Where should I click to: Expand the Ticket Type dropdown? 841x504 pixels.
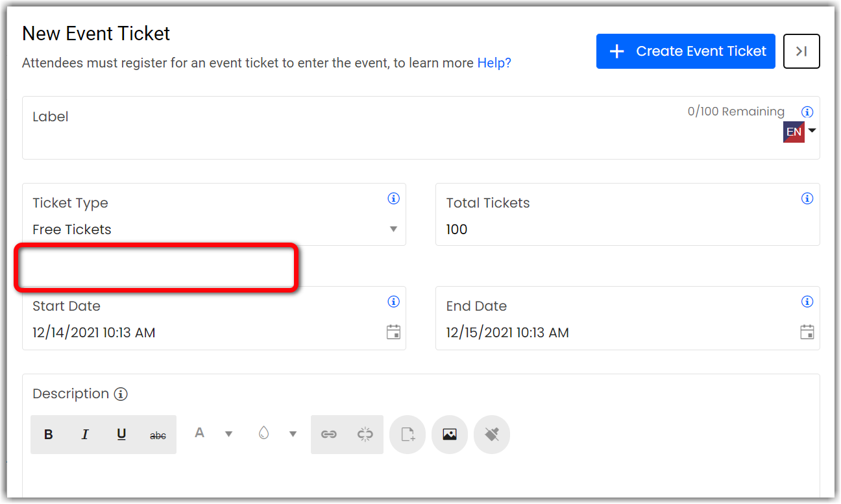coord(393,229)
